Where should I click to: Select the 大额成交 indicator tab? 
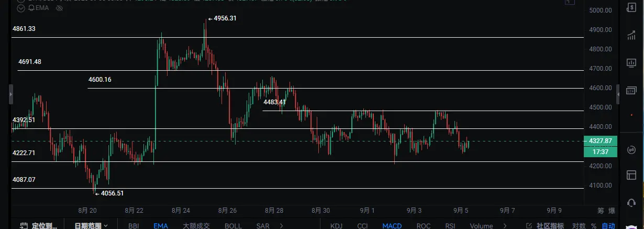coord(196,226)
